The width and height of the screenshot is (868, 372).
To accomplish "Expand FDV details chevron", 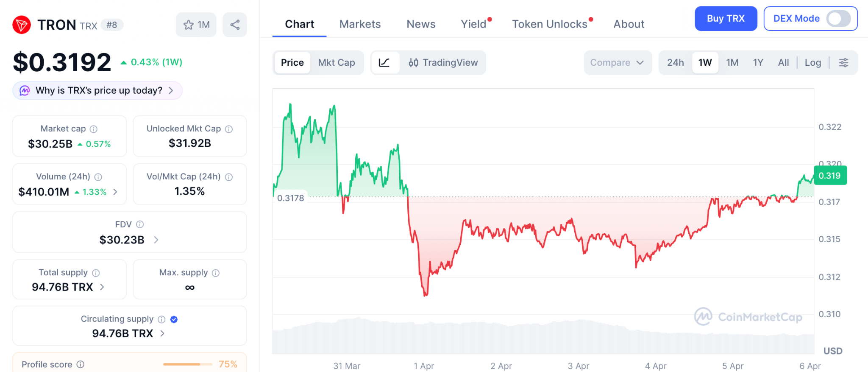I will tap(156, 240).
